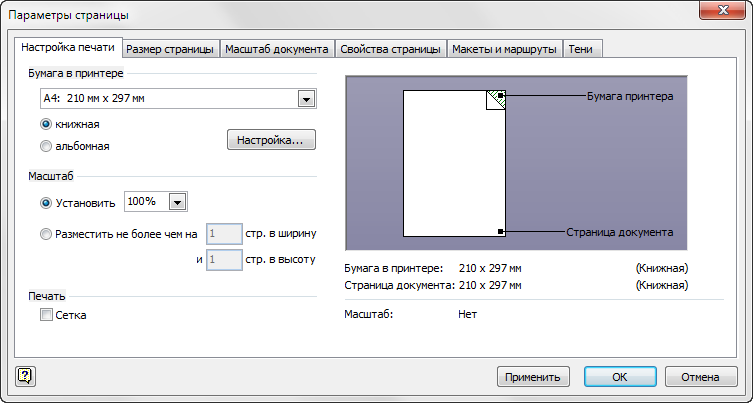
Task: Open the Макеты и маршруты tab
Action: 504,48
